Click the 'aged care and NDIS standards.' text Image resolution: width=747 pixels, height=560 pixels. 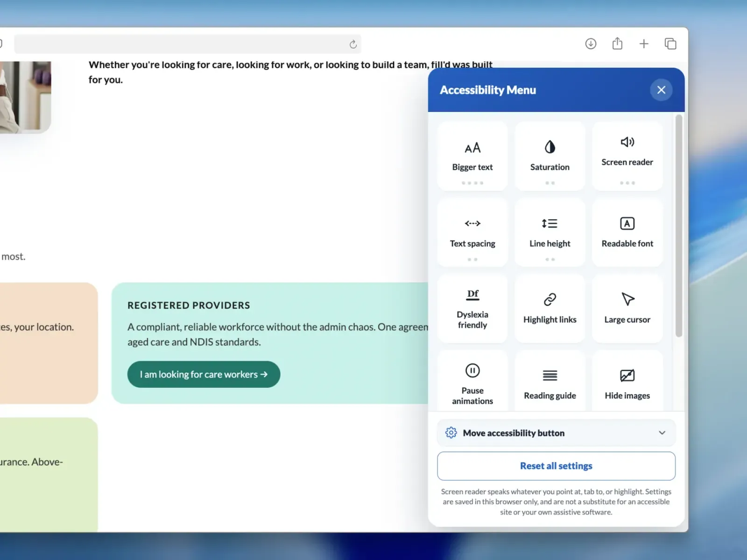click(194, 342)
